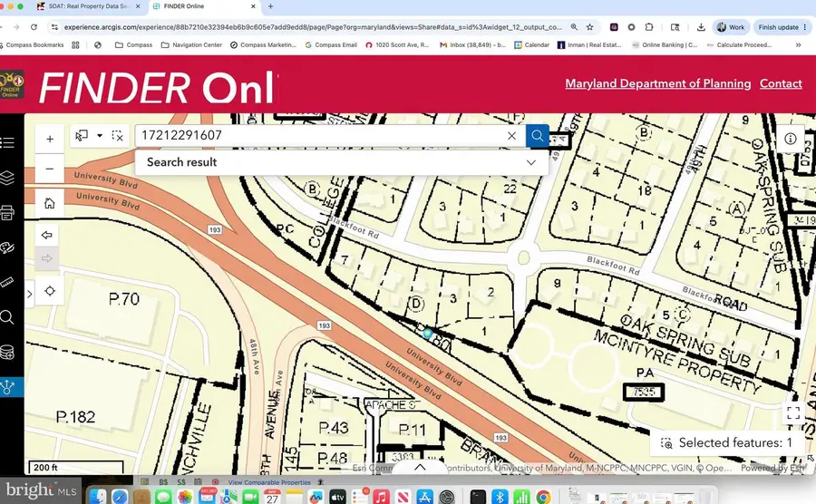Click the search field with 17212291607
Screen dimensions: 816x504
point(321,136)
